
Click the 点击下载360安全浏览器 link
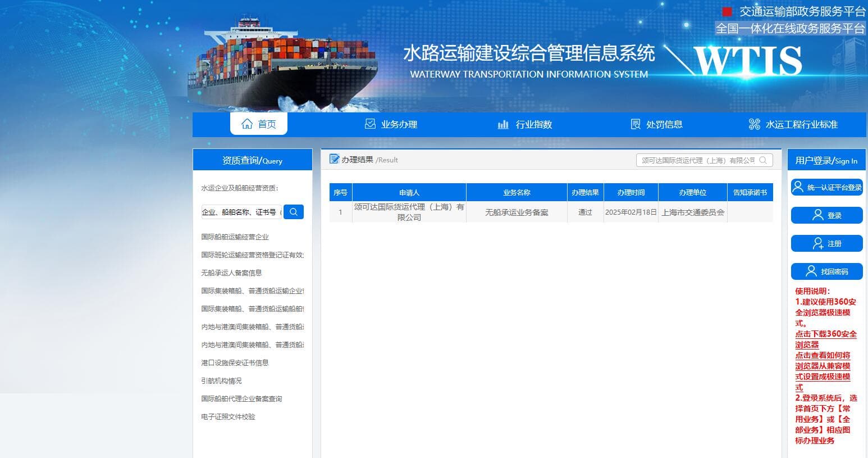coord(826,339)
